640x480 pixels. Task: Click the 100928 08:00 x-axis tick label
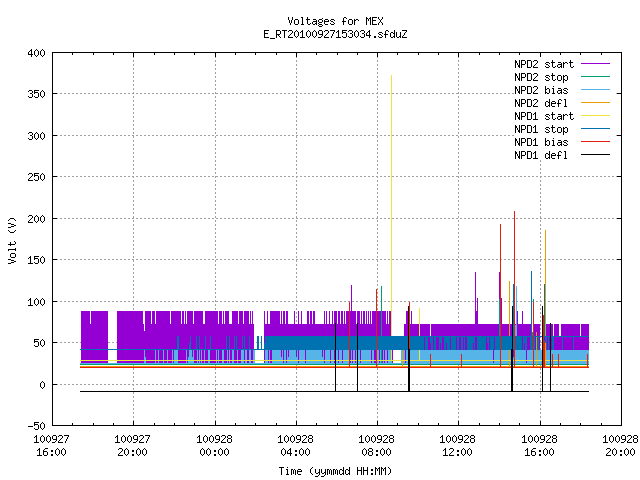[x=376, y=446]
